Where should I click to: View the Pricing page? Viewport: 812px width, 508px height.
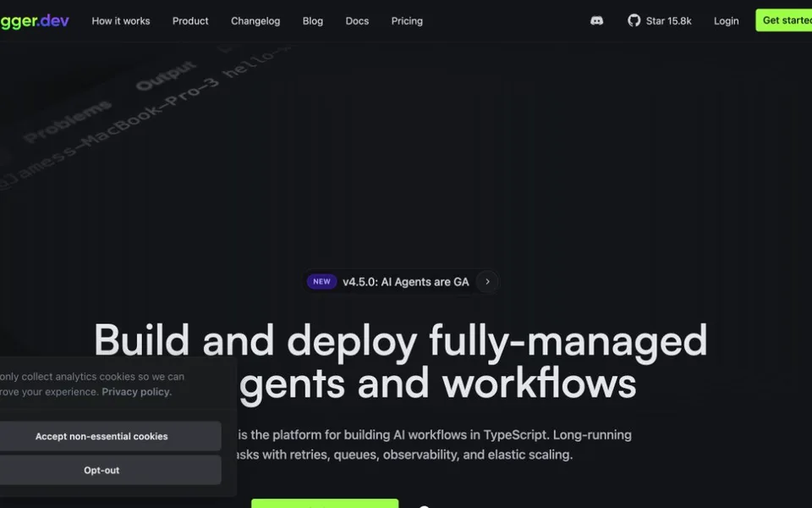[x=407, y=21]
